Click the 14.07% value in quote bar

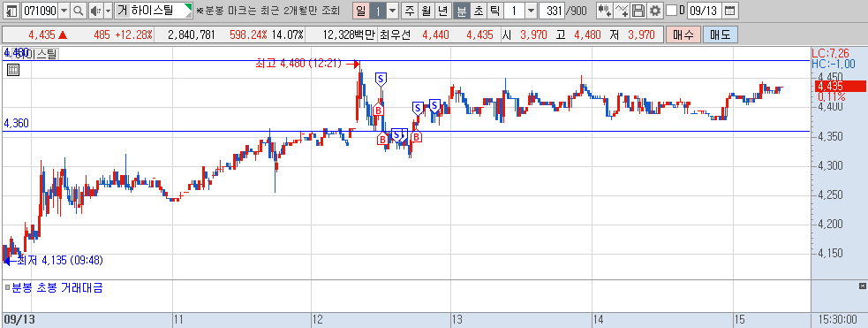[x=288, y=34]
